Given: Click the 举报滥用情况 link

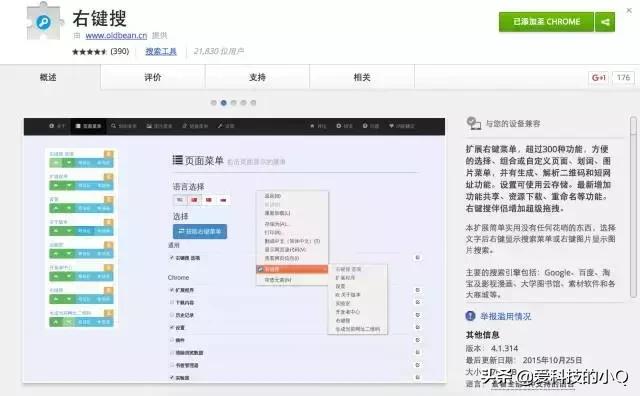Looking at the screenshot, I should (x=506, y=316).
